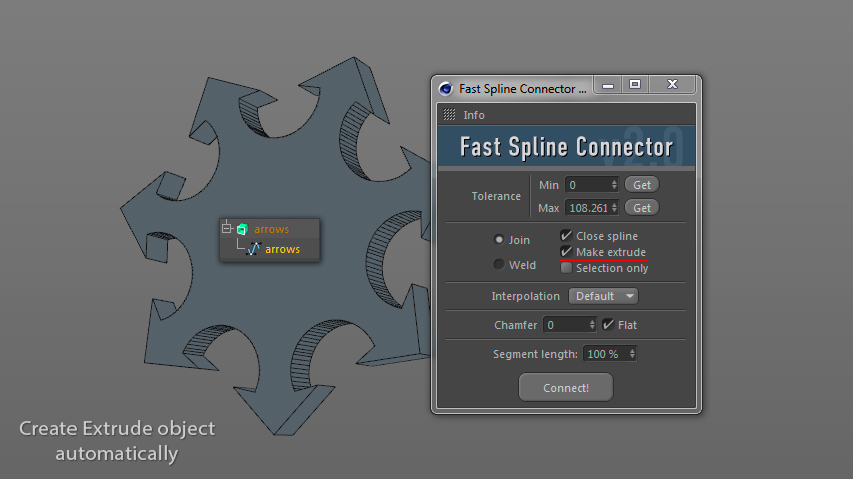Image resolution: width=853 pixels, height=479 pixels.
Task: Toggle the Make extrude checkbox
Action: tap(566, 252)
